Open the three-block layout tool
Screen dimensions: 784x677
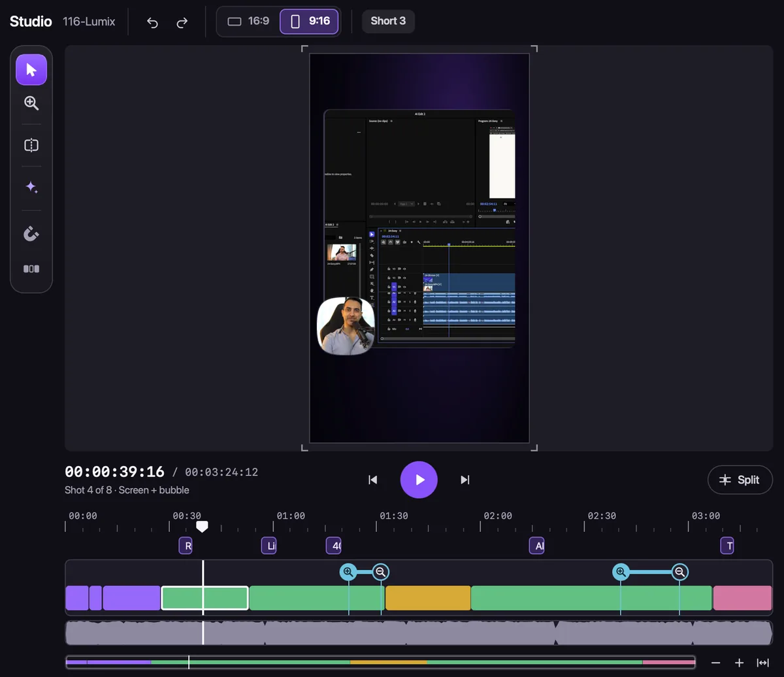coord(31,269)
